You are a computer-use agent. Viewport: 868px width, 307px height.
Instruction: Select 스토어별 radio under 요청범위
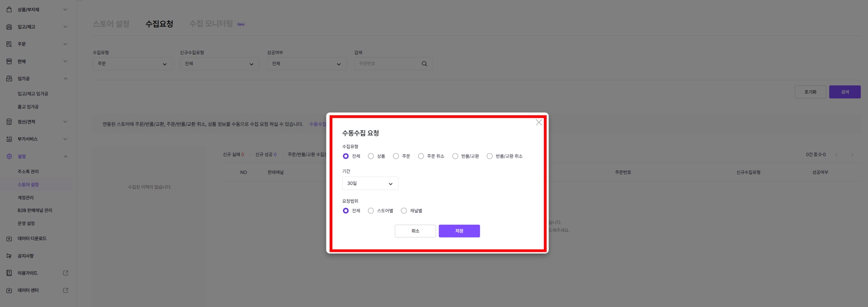click(x=371, y=211)
